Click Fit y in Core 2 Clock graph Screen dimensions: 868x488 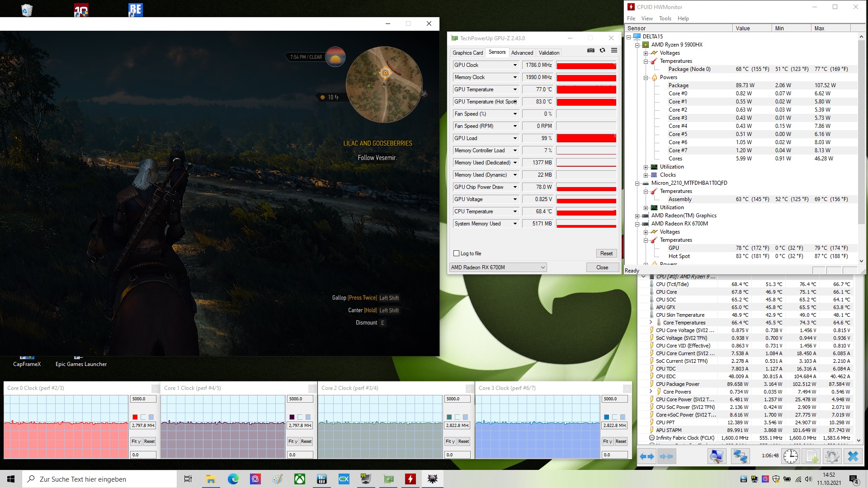coord(450,441)
